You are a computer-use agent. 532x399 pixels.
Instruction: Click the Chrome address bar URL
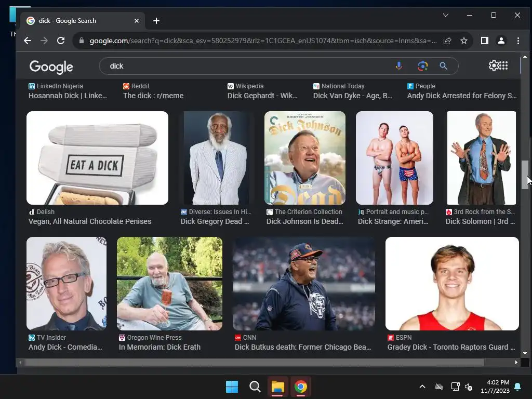[x=263, y=41]
